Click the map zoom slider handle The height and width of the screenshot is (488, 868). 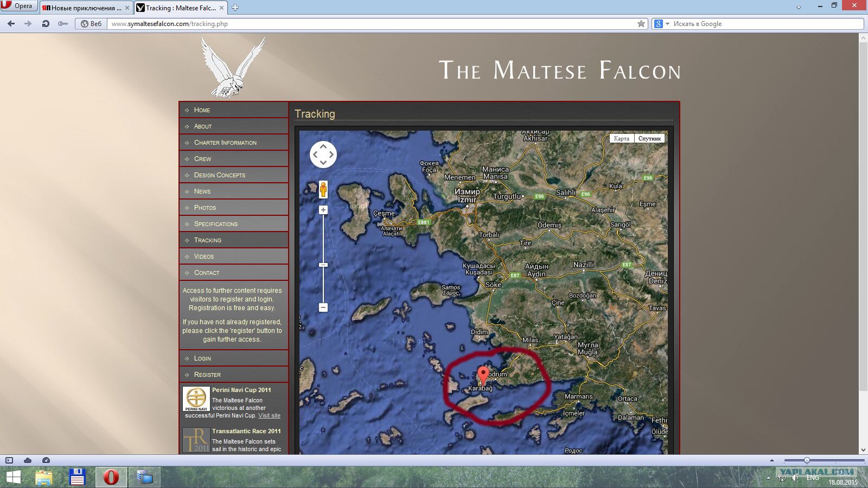click(x=323, y=265)
